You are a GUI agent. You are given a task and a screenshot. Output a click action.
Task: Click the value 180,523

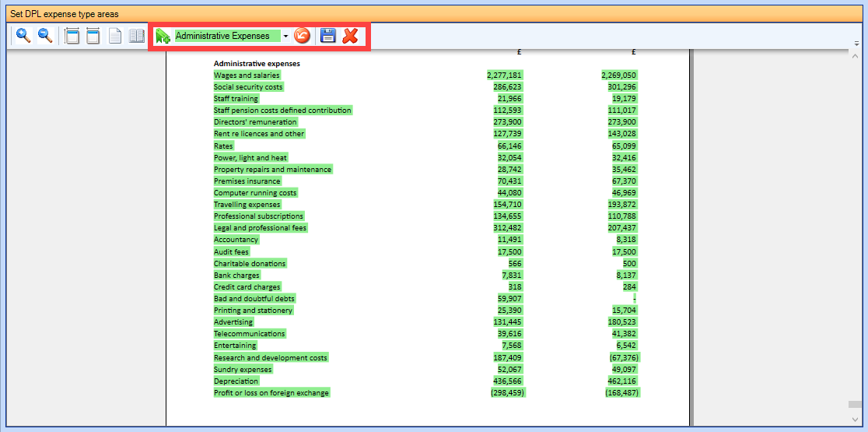622,321
